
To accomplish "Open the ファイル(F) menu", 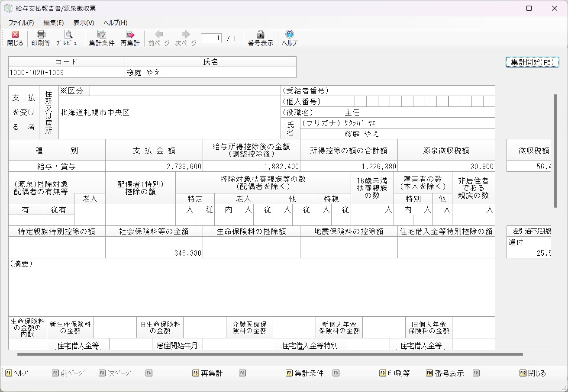I will [x=21, y=23].
